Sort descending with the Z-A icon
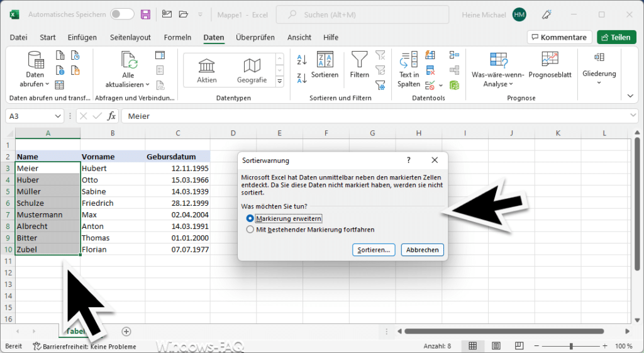 click(302, 78)
